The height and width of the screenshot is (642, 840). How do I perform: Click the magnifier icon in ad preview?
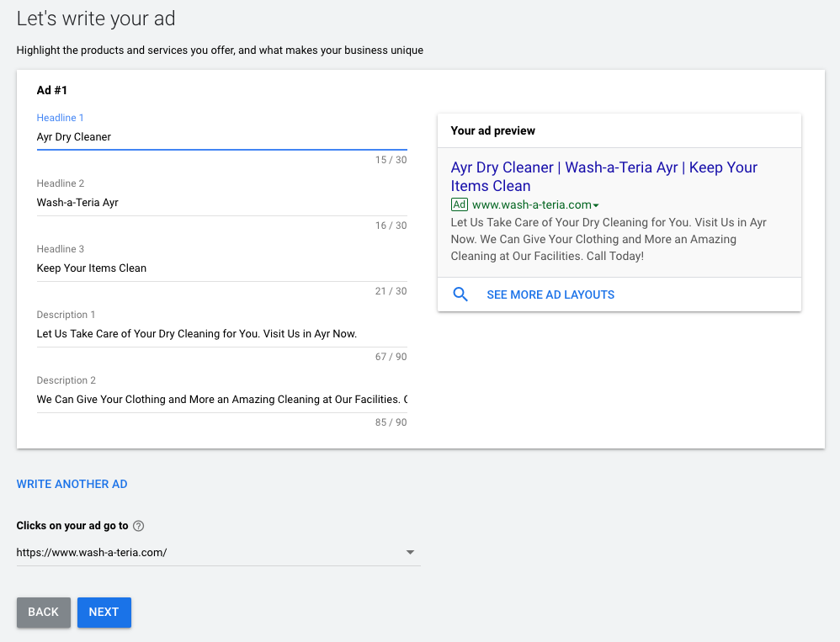point(460,294)
